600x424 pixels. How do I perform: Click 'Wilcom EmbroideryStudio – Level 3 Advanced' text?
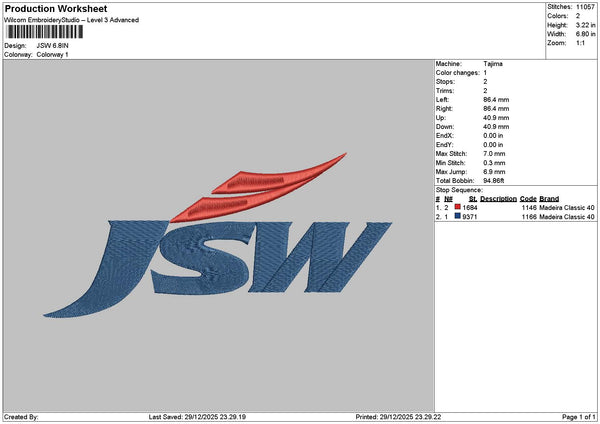pos(71,20)
